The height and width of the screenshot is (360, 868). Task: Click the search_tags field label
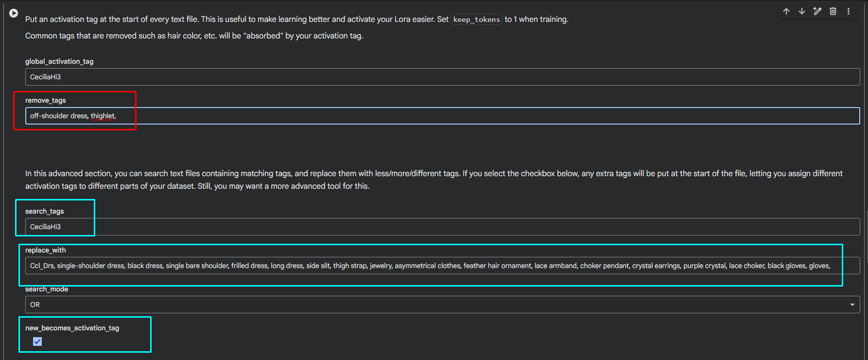tap(45, 211)
